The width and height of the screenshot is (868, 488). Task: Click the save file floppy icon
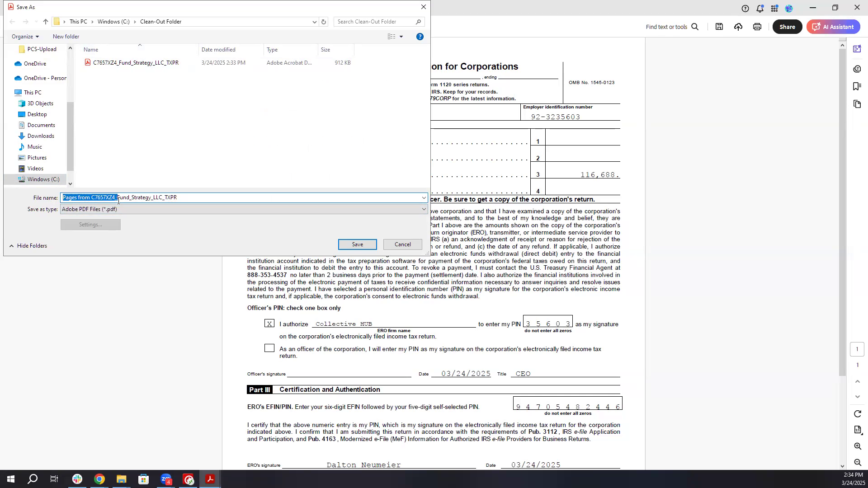point(719,27)
